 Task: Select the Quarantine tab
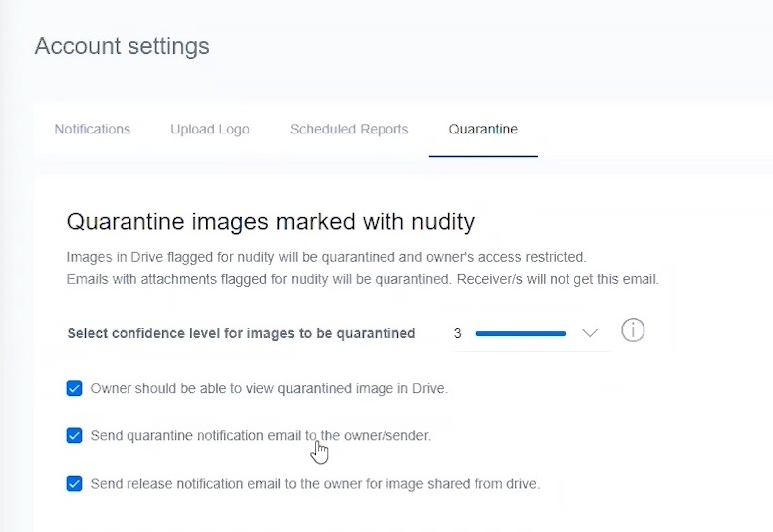483,130
